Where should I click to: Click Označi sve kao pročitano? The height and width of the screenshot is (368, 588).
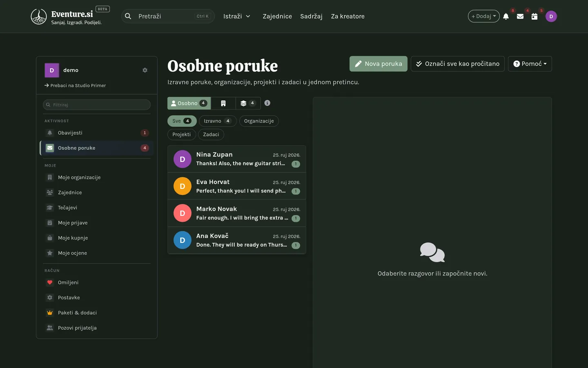pos(458,64)
